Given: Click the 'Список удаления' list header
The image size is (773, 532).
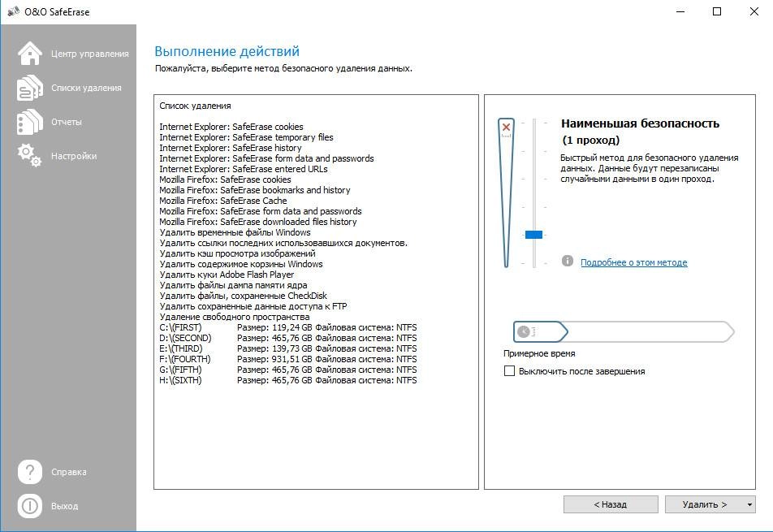Looking at the screenshot, I should pos(195,106).
